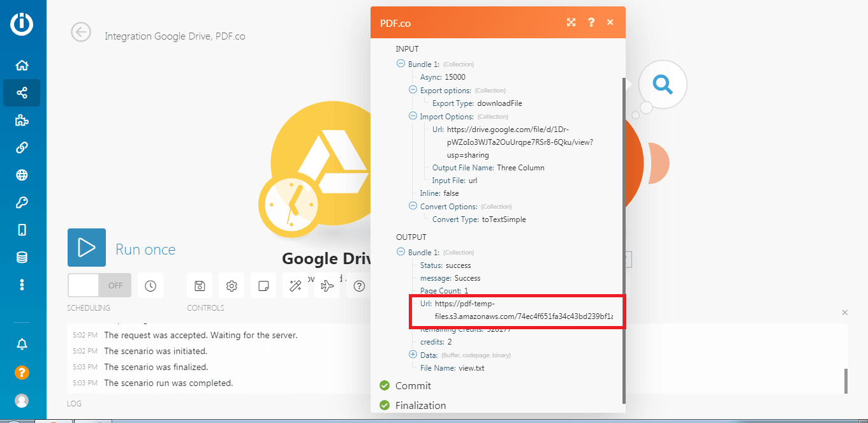Open the Connections link icon in sidebar

click(22, 148)
